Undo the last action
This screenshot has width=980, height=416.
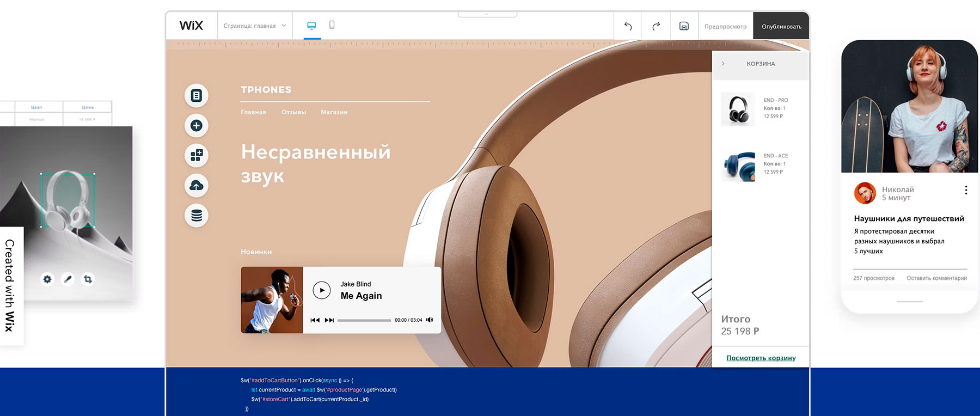pos(628,26)
